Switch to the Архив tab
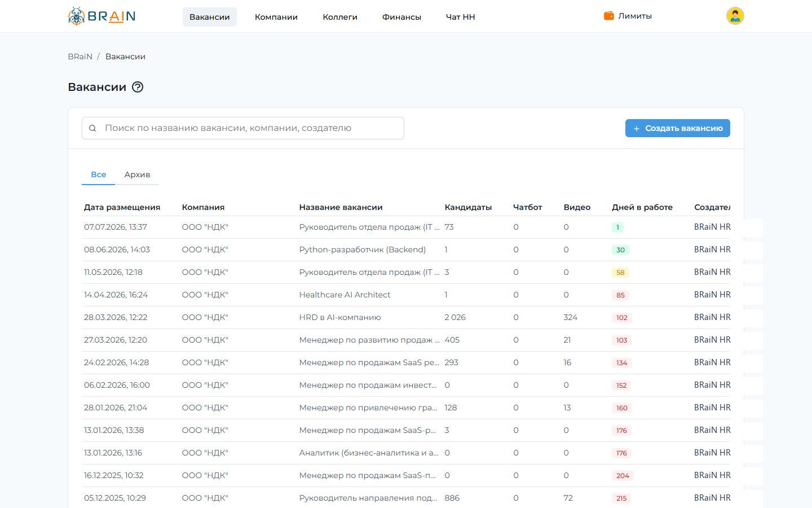This screenshot has width=812, height=508. [137, 174]
